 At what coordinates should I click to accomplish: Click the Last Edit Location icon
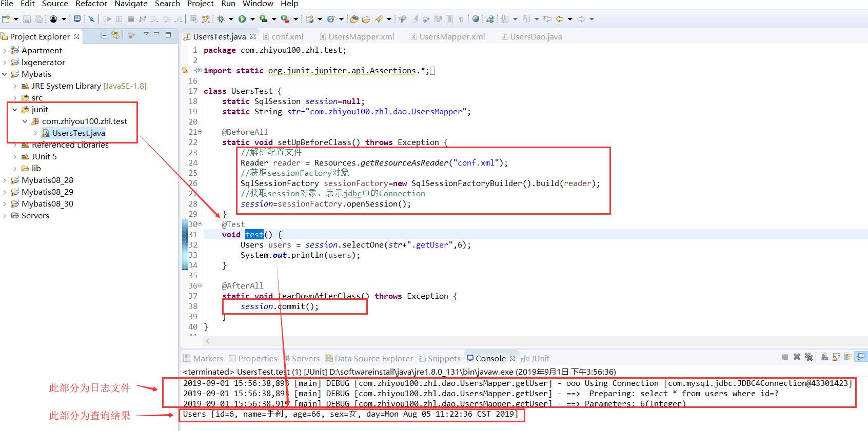(547, 19)
